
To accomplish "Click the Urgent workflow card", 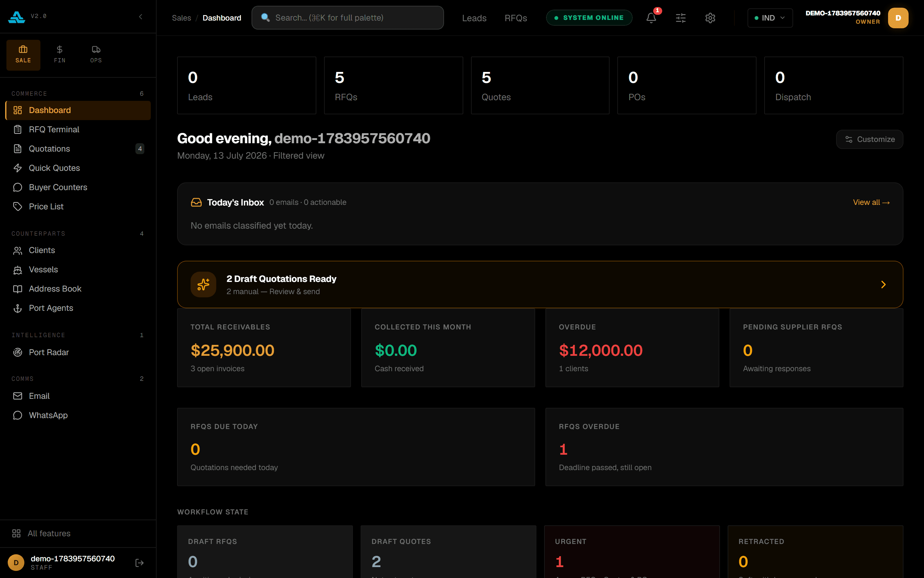I will point(631,552).
